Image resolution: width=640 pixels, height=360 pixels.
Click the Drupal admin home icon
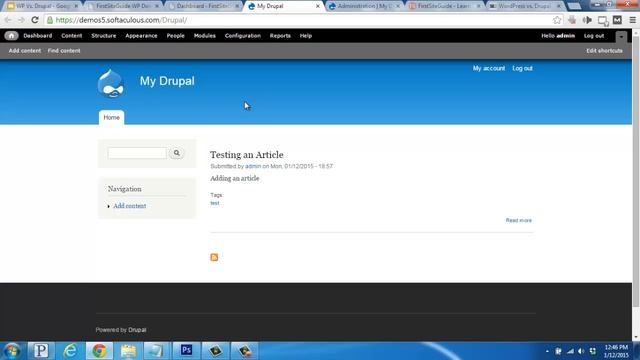tap(11, 36)
